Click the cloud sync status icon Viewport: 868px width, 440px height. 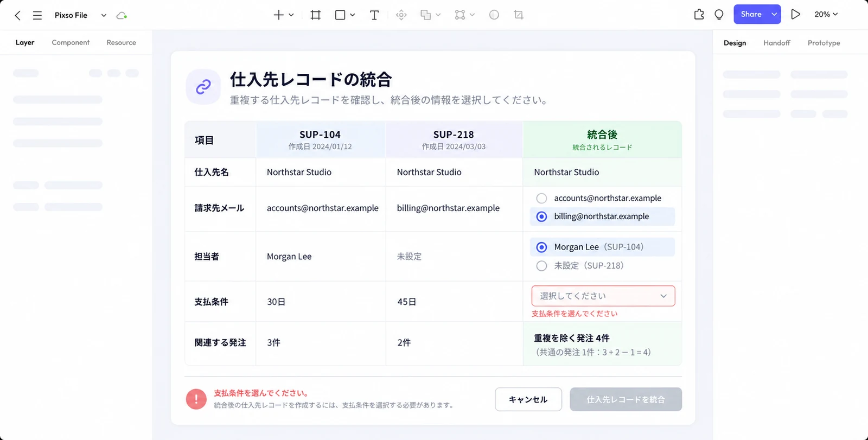(x=122, y=15)
